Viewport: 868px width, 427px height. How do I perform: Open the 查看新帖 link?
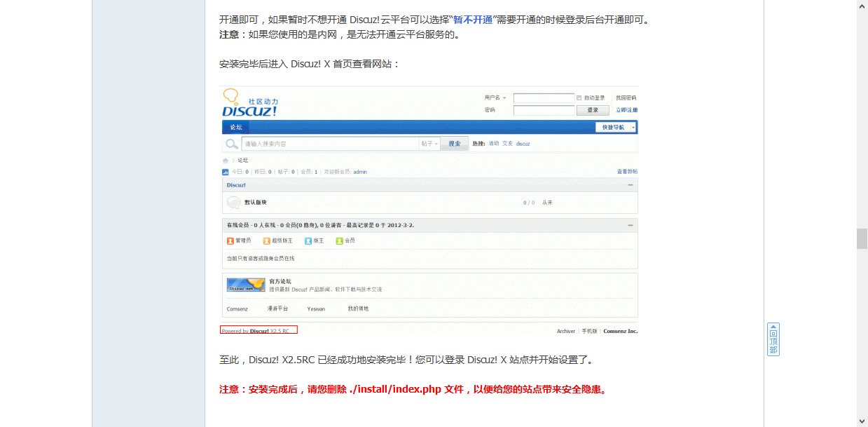(x=627, y=172)
